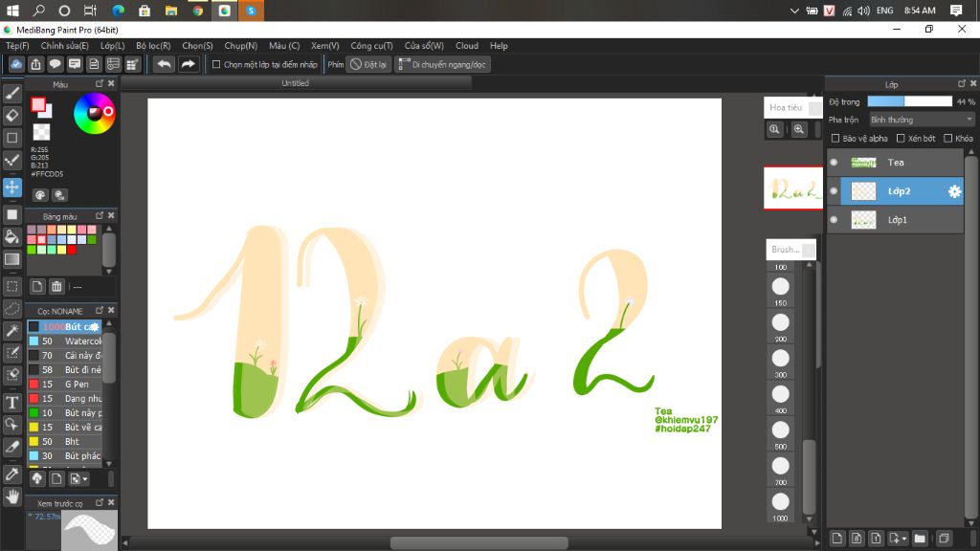Screen dimensions: 980x551
Task: Hide the Lớp2 layer
Action: coord(834,191)
